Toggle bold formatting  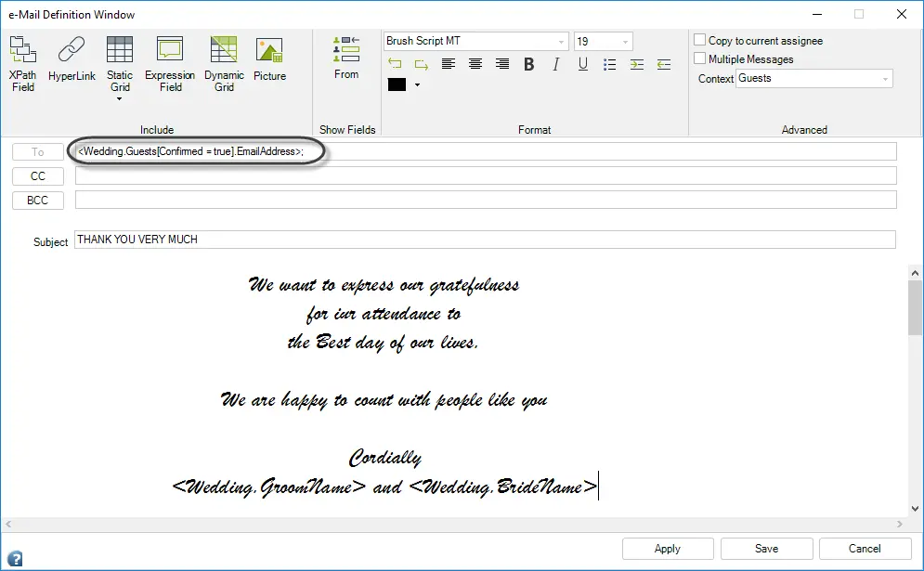(x=528, y=64)
